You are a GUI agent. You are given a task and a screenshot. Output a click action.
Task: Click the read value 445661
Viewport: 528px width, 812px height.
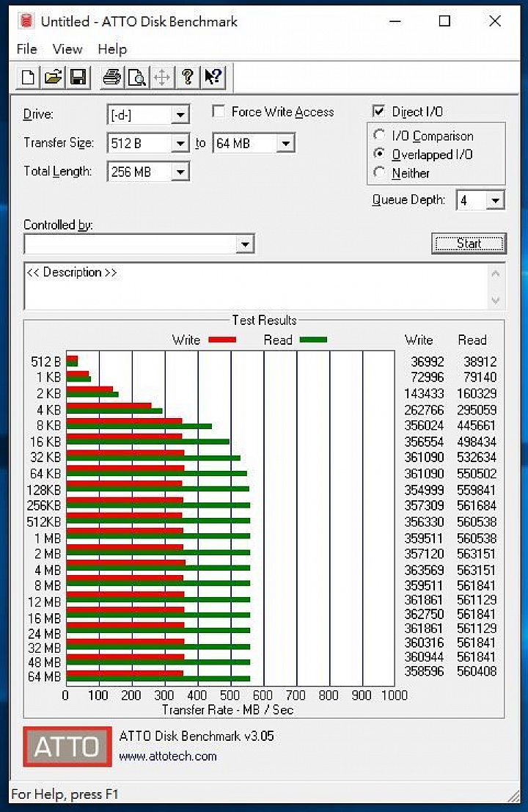[476, 425]
